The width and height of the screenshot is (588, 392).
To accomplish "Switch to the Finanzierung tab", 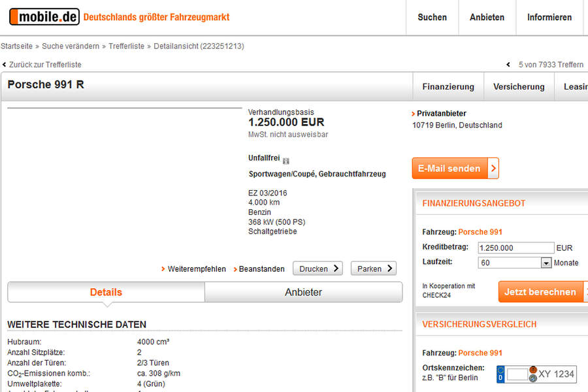I will [x=448, y=87].
